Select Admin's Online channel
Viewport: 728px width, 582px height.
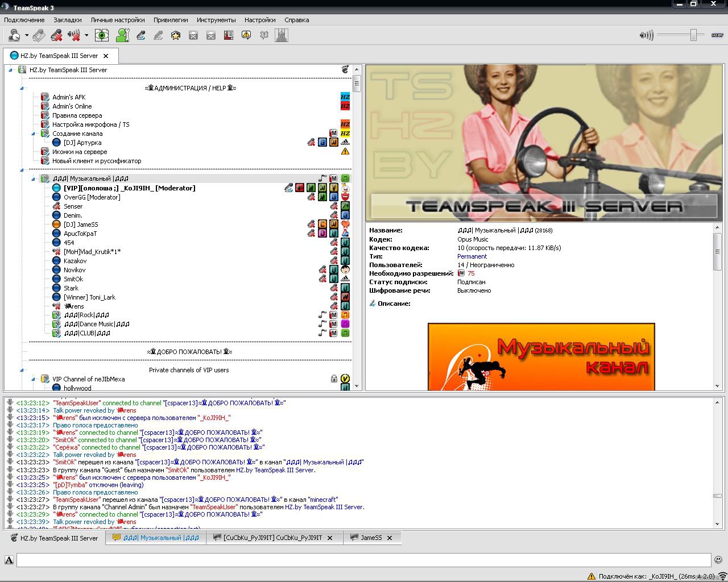(x=72, y=106)
